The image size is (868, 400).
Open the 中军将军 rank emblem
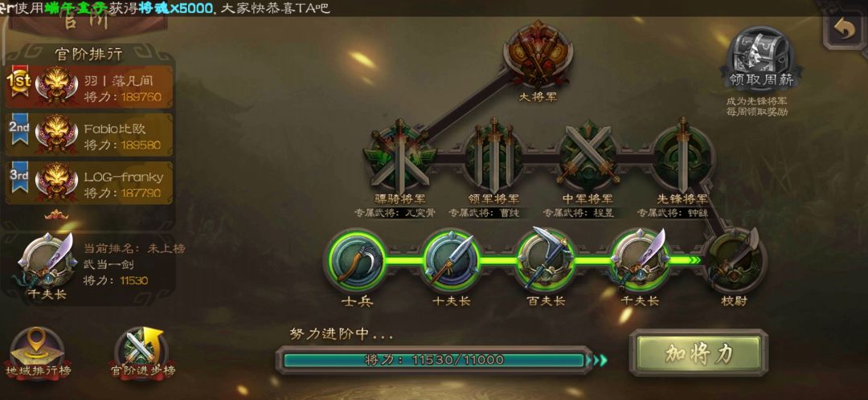coord(588,156)
